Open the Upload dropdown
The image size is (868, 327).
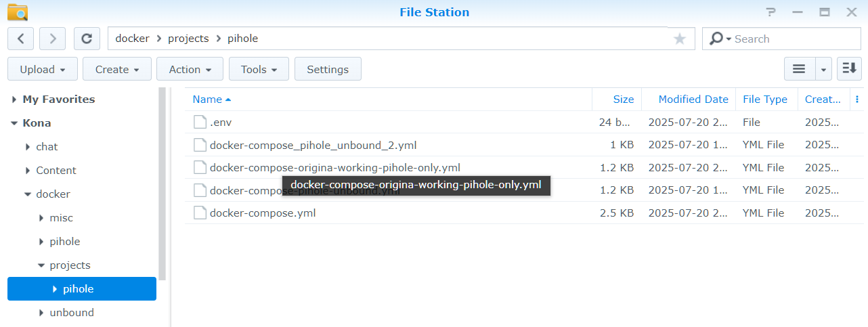43,69
